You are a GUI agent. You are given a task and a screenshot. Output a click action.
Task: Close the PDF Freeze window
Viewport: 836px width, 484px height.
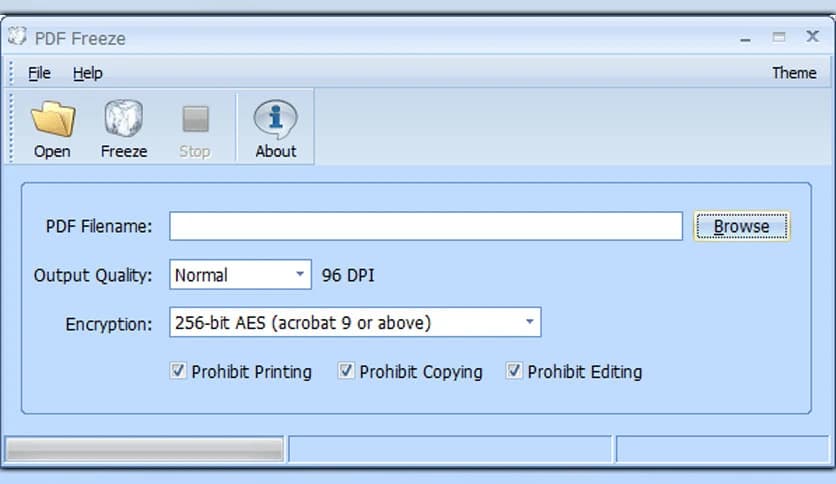point(813,36)
